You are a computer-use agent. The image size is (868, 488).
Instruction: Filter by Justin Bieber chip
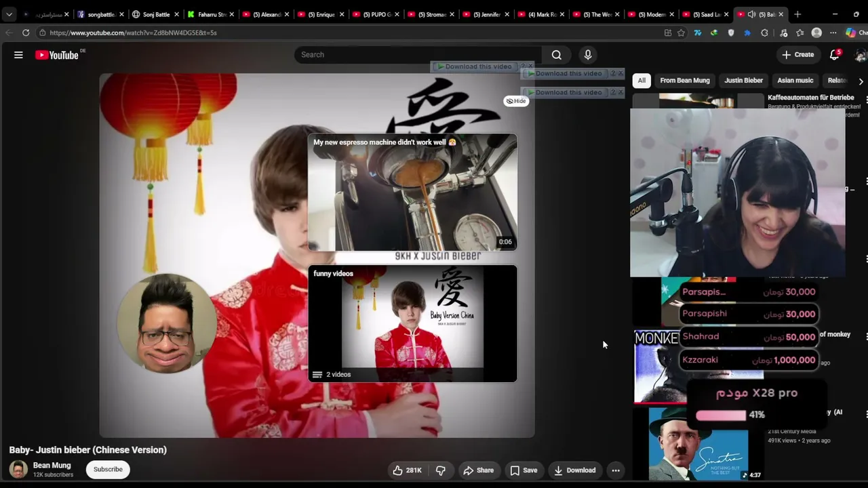click(743, 81)
